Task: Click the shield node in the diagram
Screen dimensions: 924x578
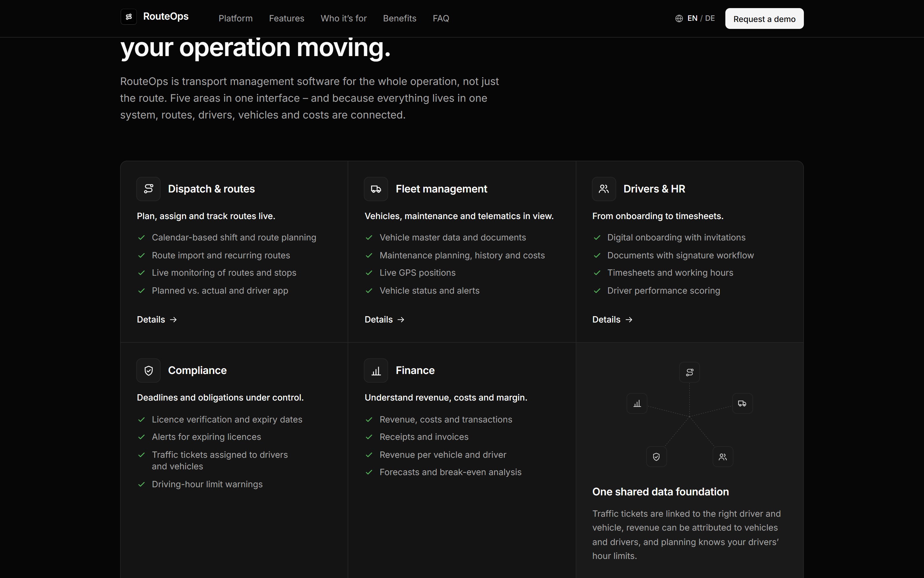Action: (656, 457)
